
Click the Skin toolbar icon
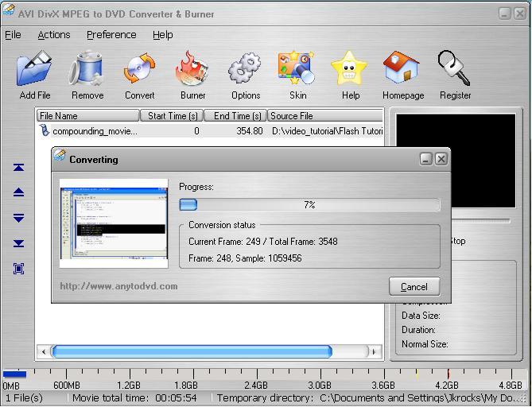pos(297,68)
